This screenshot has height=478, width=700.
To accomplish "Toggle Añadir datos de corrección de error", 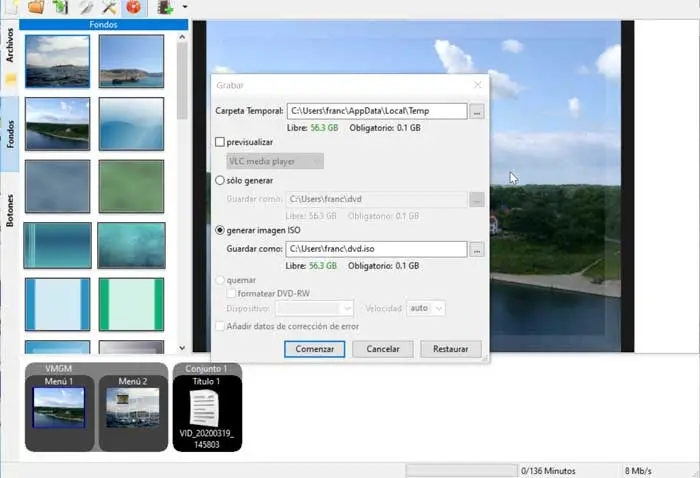I will [220, 326].
